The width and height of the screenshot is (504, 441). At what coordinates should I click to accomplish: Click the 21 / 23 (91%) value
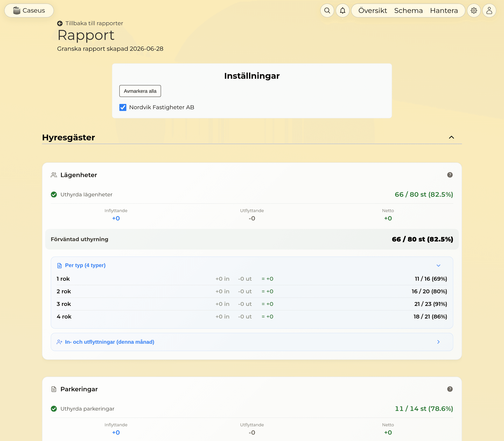tap(431, 304)
